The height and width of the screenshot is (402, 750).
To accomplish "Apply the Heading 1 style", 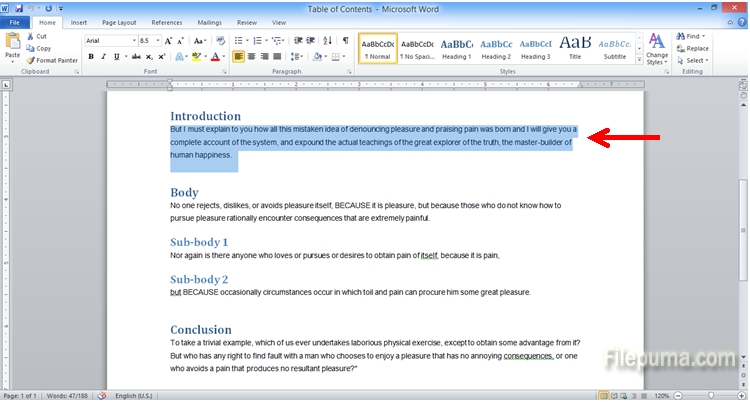I will click(x=456, y=47).
